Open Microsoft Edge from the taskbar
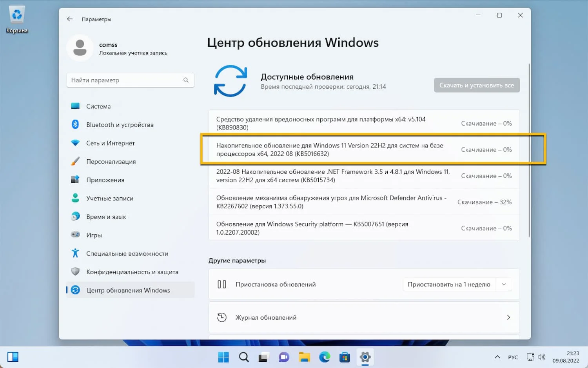The width and height of the screenshot is (588, 368). [325, 357]
